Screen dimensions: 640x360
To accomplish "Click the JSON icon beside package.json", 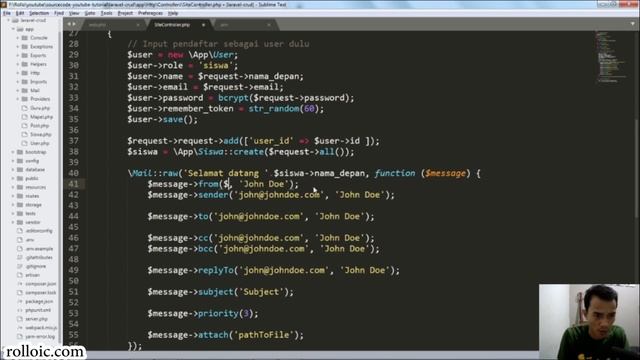I will point(20,301).
